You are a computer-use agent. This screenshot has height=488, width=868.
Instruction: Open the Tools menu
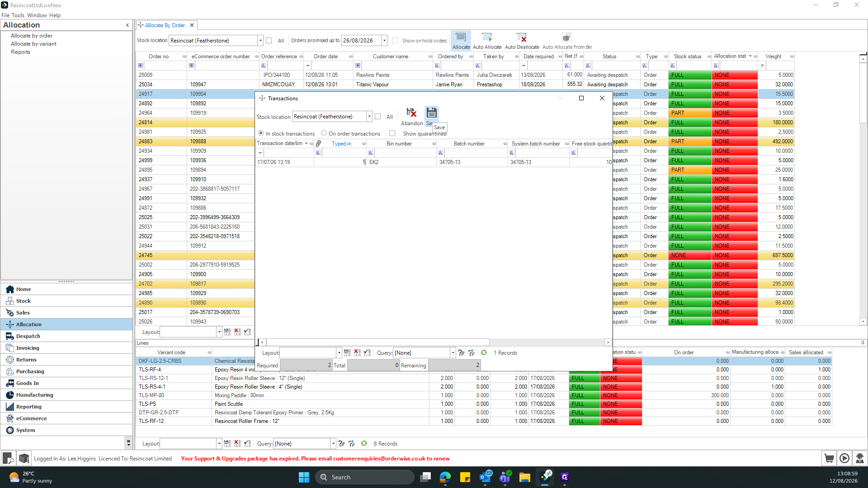pyautogui.click(x=18, y=15)
